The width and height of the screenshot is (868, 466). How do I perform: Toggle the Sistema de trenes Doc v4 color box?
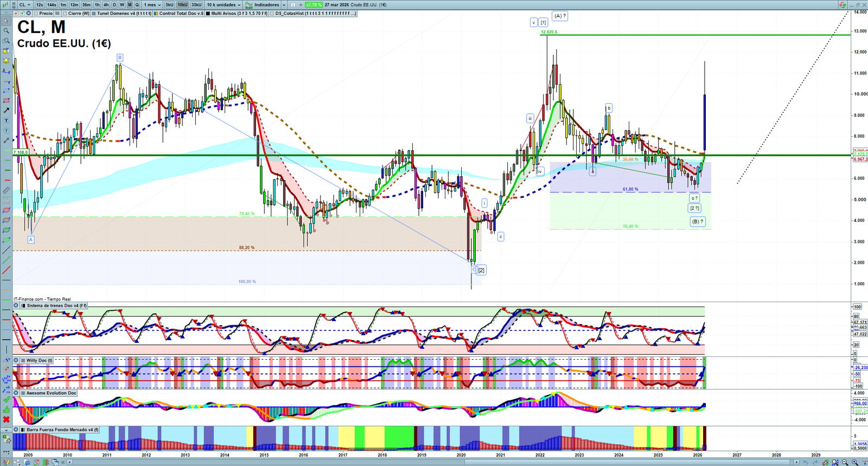point(23,305)
